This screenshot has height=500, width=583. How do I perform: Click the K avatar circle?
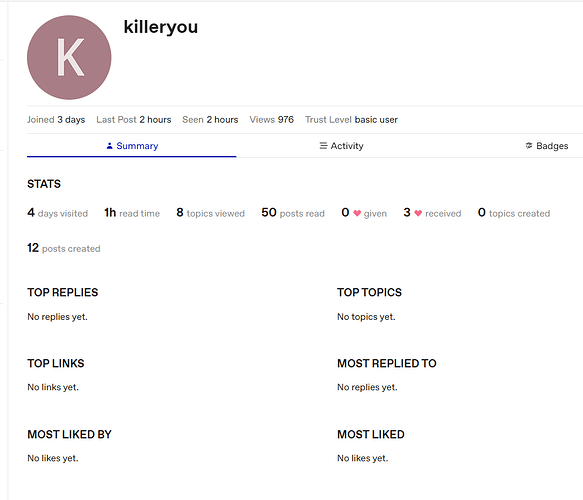tap(69, 57)
